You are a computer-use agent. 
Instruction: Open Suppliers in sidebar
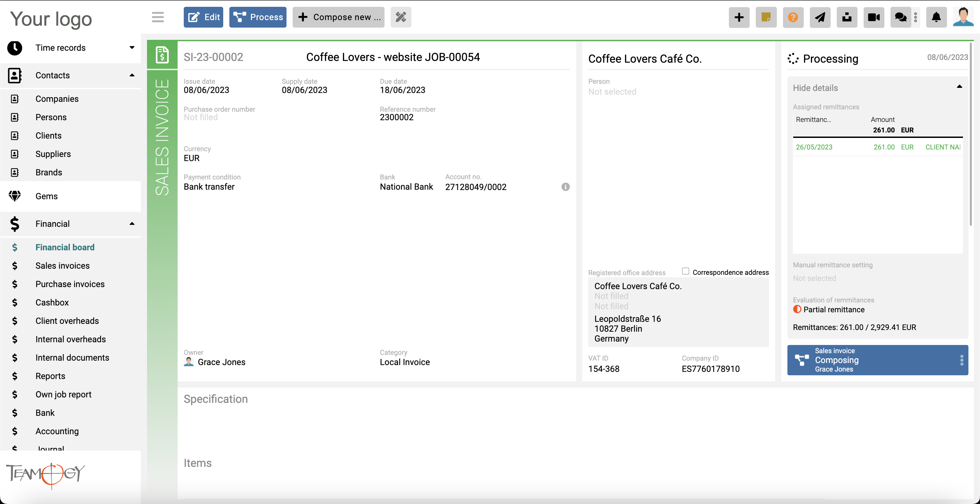pos(53,154)
